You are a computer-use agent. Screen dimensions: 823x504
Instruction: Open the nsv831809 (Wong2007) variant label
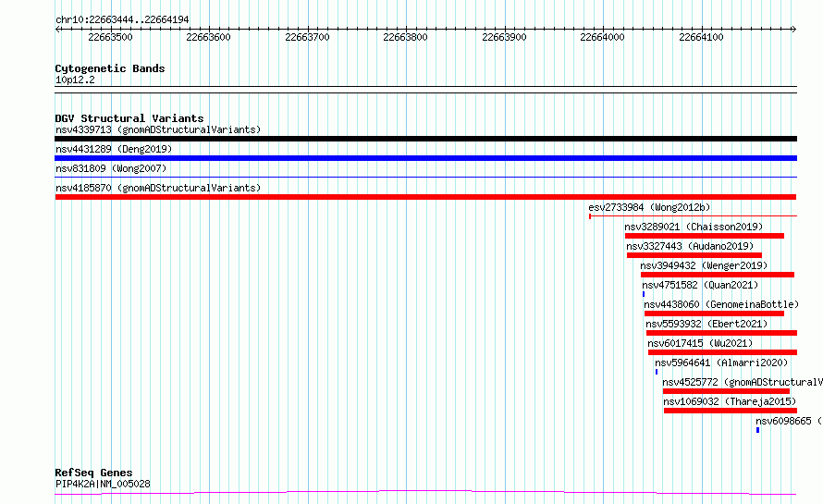111,168
